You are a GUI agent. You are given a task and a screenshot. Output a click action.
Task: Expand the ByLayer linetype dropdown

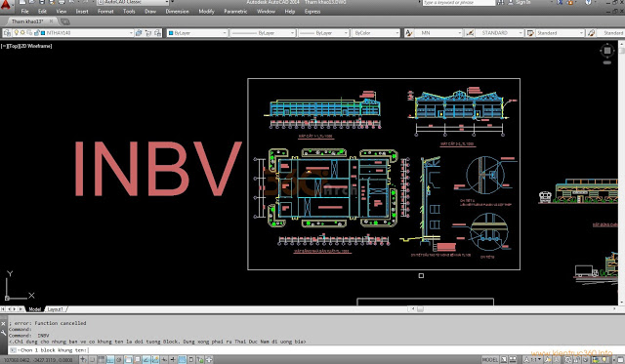tap(292, 33)
